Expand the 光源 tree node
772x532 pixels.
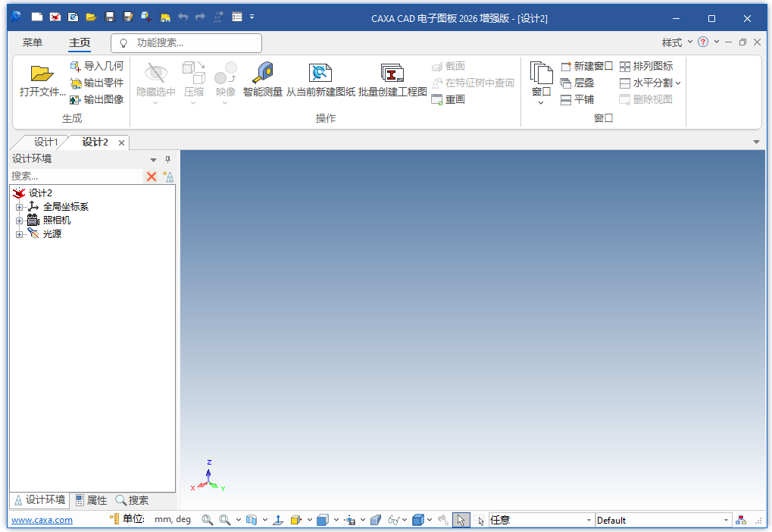pyautogui.click(x=19, y=234)
